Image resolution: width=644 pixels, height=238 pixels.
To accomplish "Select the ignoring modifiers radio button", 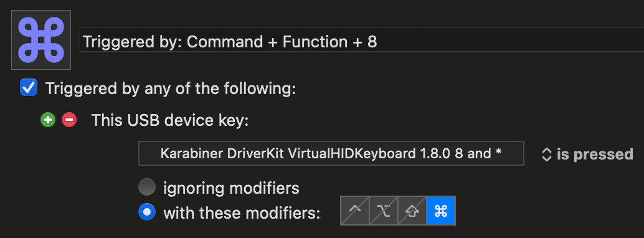I will (x=147, y=188).
